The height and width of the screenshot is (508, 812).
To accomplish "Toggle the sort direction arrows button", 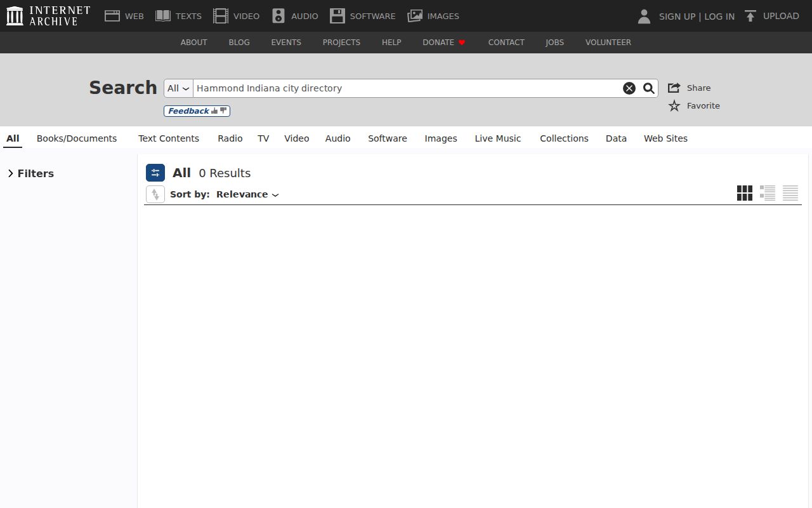I will [155, 194].
